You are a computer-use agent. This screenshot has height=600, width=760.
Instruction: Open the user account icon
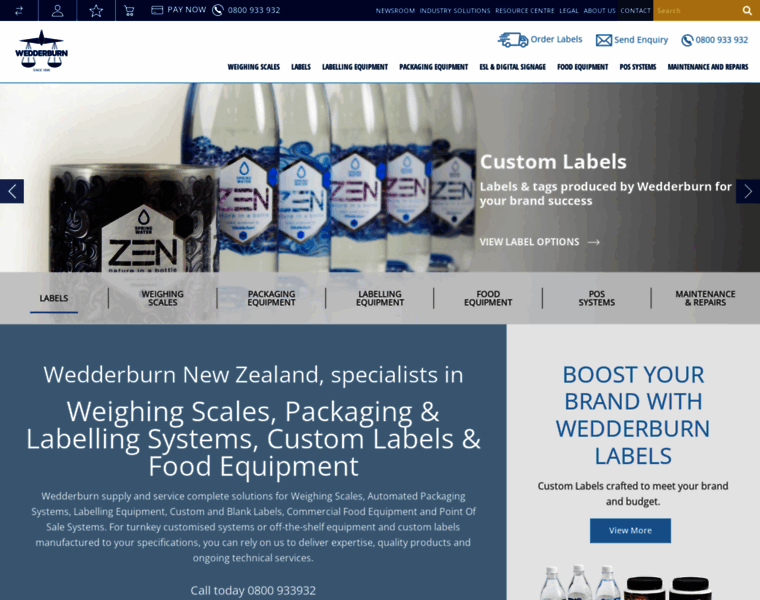click(x=57, y=10)
